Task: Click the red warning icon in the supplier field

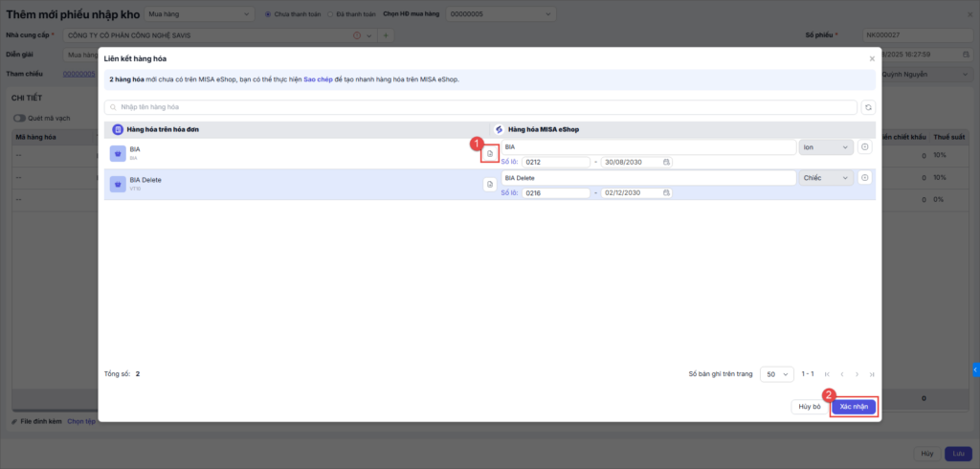Action: (x=357, y=35)
